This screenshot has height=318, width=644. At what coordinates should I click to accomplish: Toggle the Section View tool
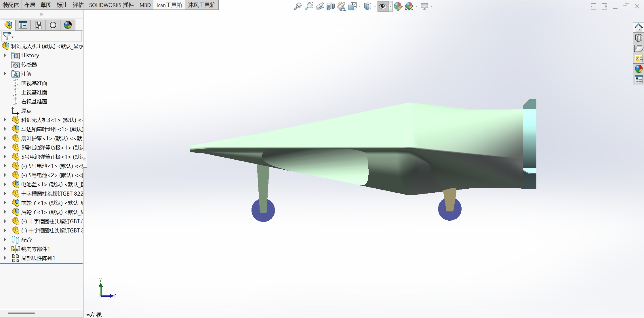coord(330,6)
